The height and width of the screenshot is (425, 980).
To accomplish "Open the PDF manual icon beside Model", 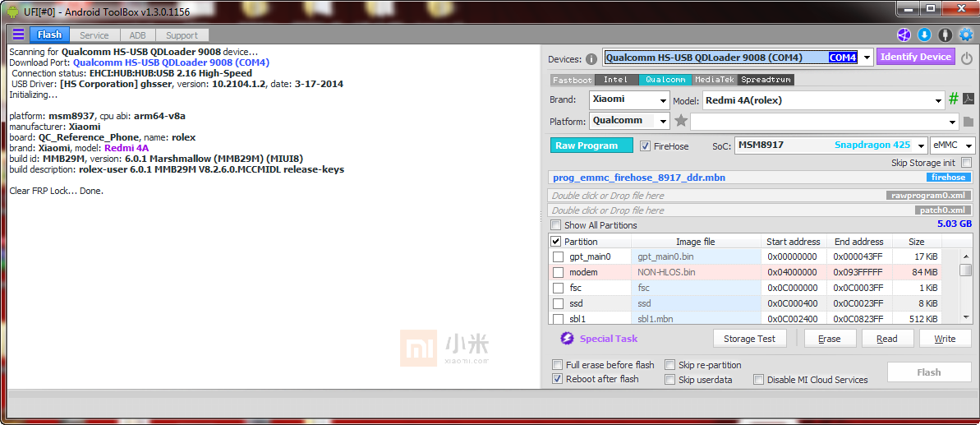I will tap(968, 99).
